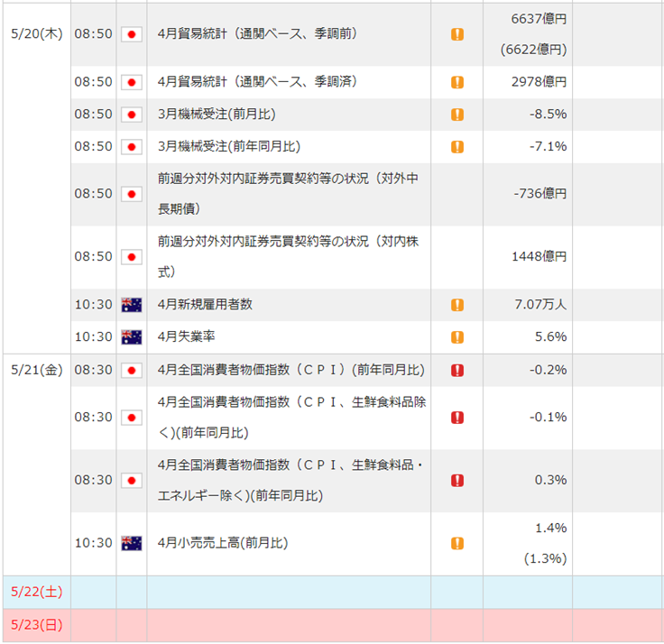Click Japan flag in CPI excluding food and energy row

pos(132,481)
